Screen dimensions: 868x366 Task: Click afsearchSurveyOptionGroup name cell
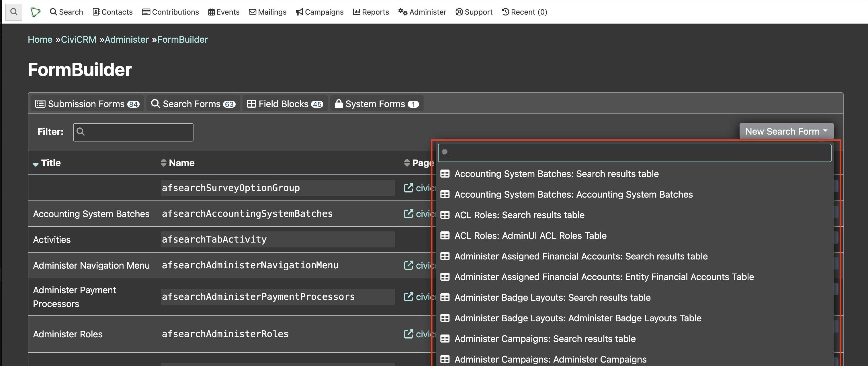(278, 188)
